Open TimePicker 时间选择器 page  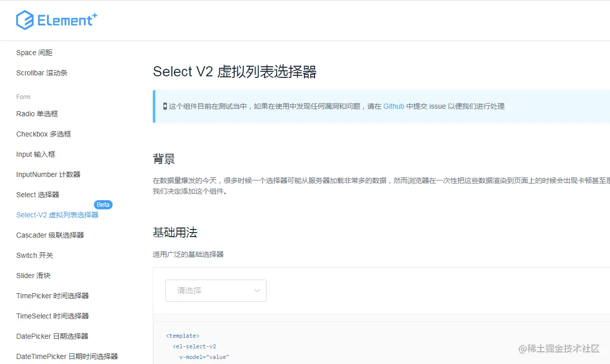[x=53, y=296]
